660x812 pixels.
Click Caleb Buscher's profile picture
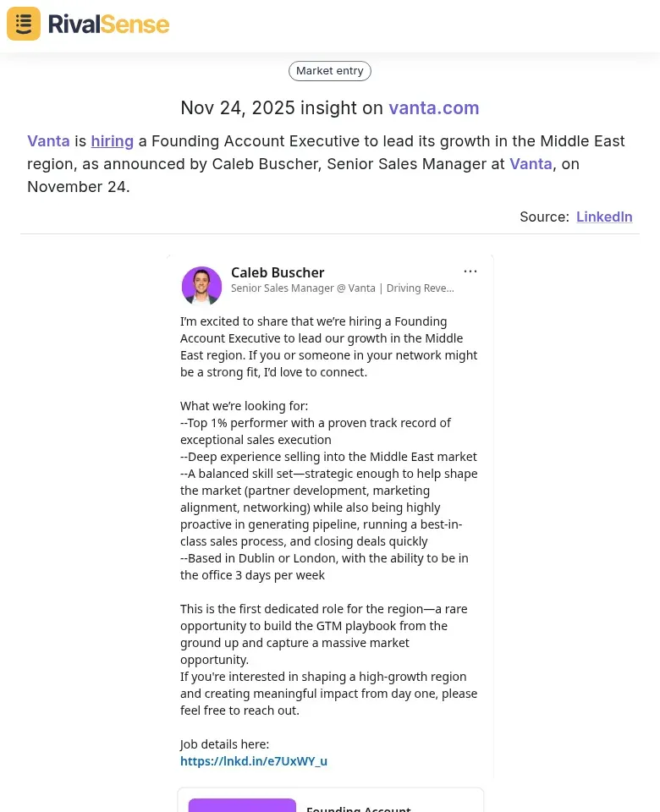pyautogui.click(x=201, y=286)
